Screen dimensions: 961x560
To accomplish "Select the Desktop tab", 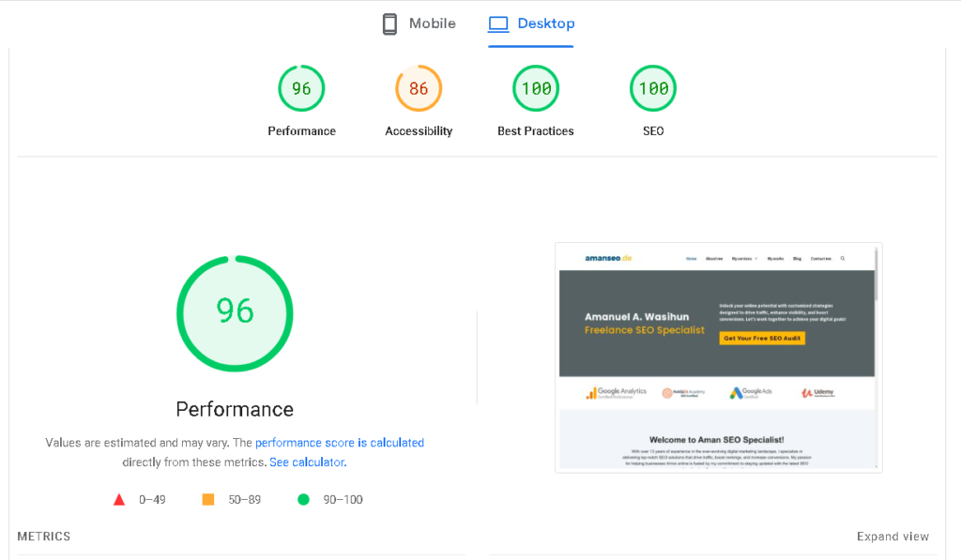I will tap(531, 23).
